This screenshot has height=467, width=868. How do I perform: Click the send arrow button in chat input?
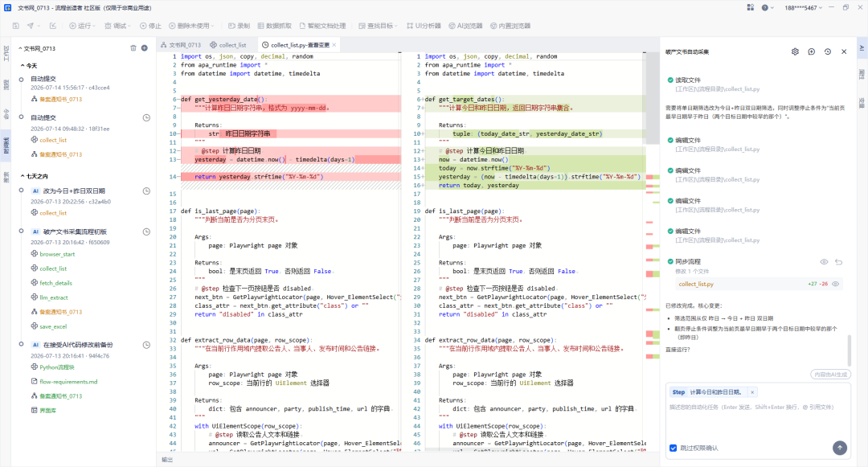click(x=840, y=448)
